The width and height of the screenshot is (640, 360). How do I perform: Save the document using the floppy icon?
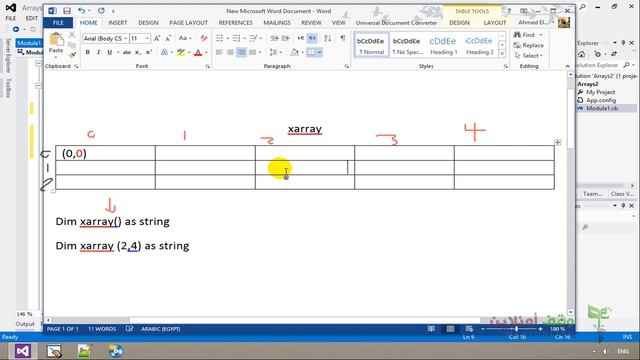click(67, 11)
